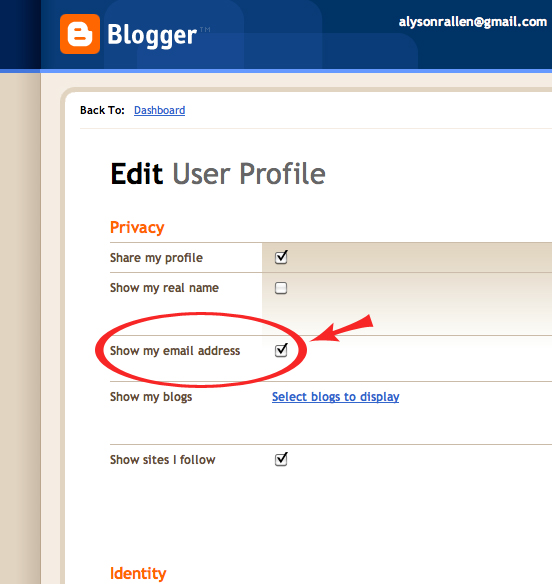Click the Show my blogs label

tap(151, 397)
